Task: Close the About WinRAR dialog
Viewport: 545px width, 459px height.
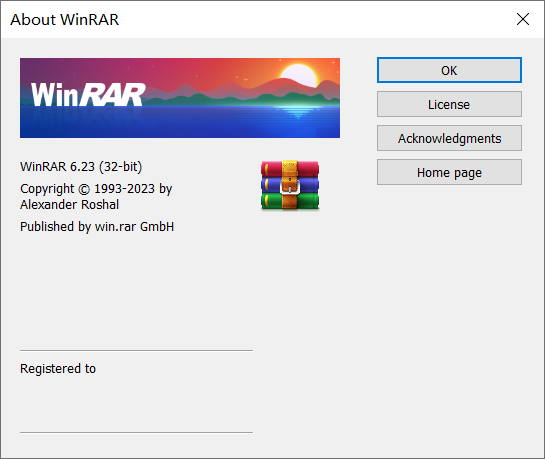Action: click(522, 19)
